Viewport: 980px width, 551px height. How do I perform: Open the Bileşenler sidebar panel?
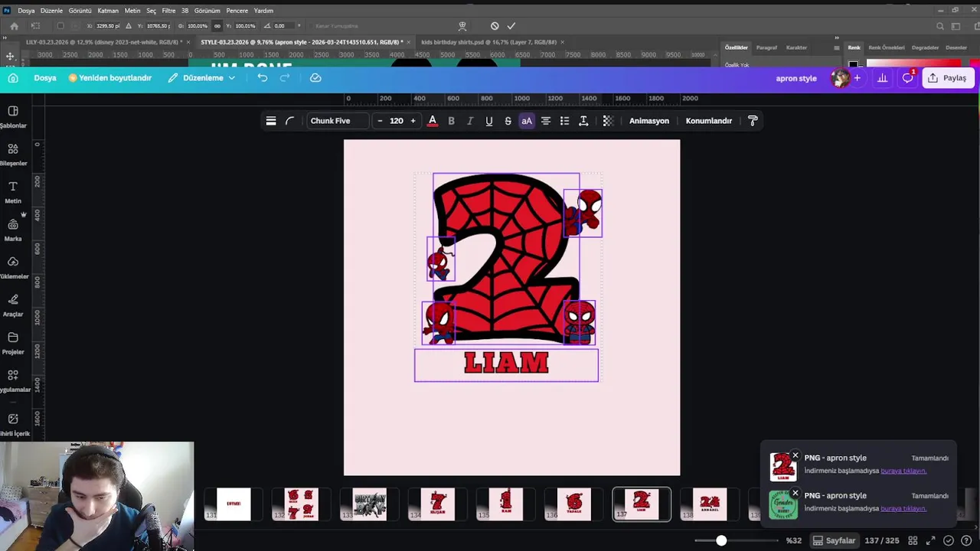[x=13, y=154]
